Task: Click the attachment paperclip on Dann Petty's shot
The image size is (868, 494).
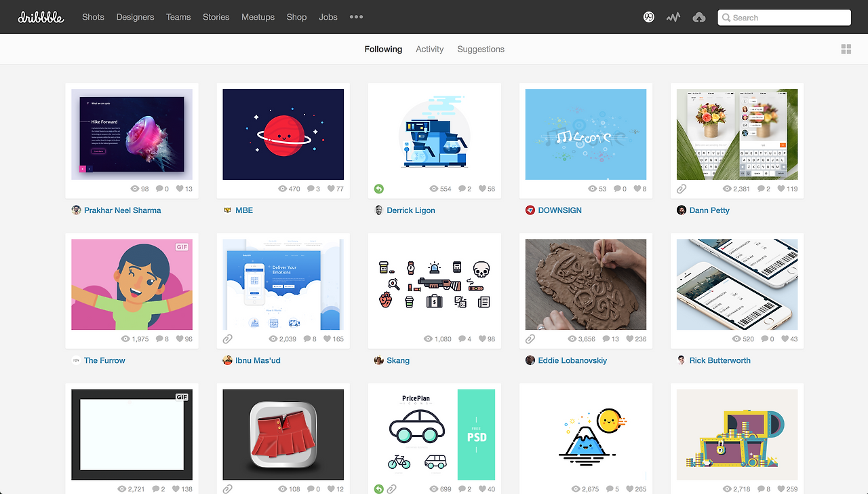Action: tap(681, 189)
